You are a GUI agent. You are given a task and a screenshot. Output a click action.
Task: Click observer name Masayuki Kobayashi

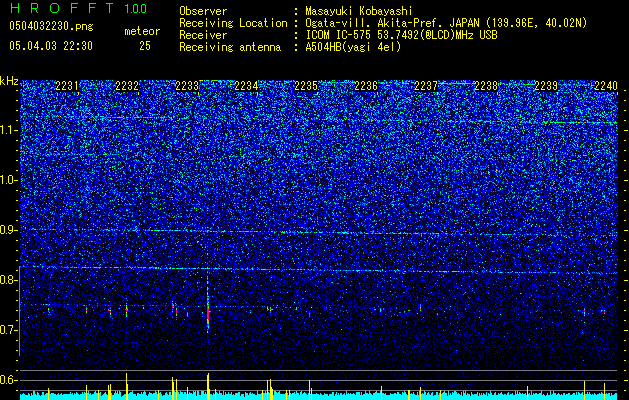coord(359,11)
